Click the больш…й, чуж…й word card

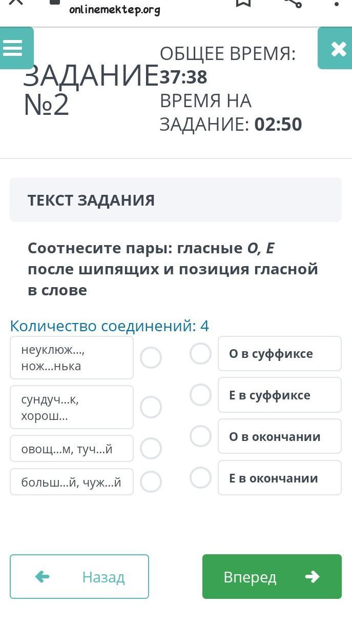tap(72, 482)
